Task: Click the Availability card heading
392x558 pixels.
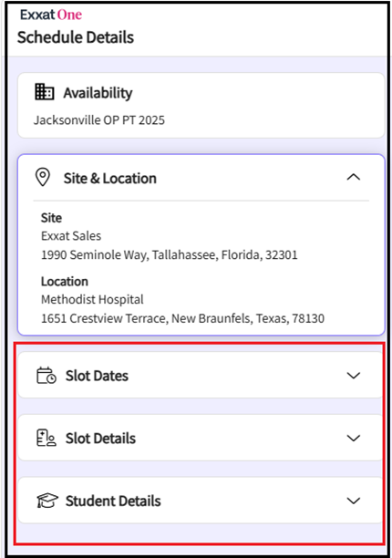Action: (98, 93)
